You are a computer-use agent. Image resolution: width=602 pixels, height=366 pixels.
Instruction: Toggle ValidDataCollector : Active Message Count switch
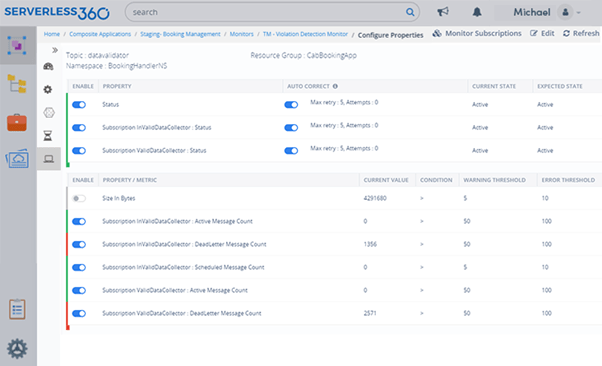[x=79, y=290]
